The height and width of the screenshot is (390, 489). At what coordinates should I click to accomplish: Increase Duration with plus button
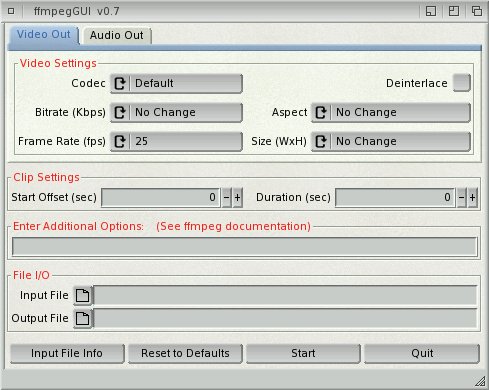tap(473, 198)
